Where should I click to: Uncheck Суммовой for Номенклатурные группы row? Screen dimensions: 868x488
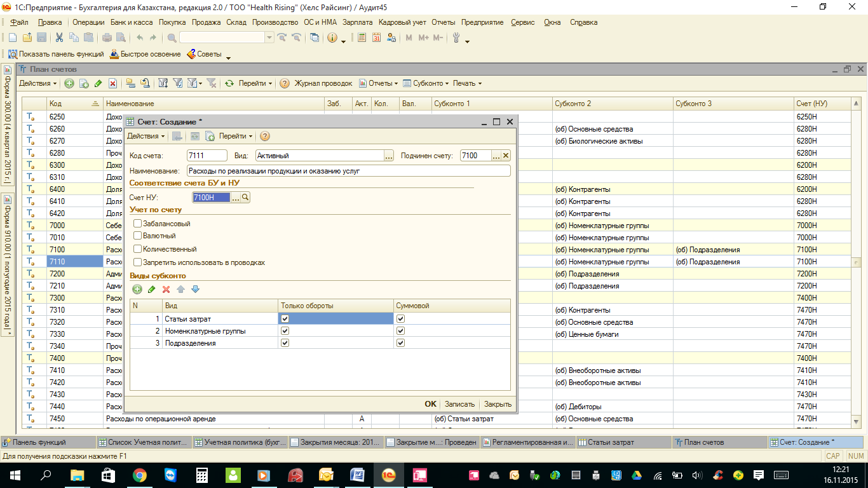point(400,331)
